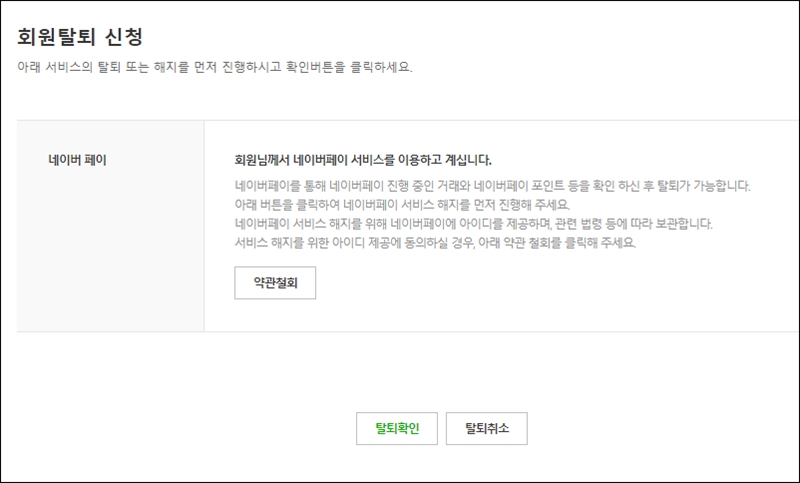
Task: Confirm withdrawal with 탈퇴확인 button
Action: pyautogui.click(x=397, y=428)
